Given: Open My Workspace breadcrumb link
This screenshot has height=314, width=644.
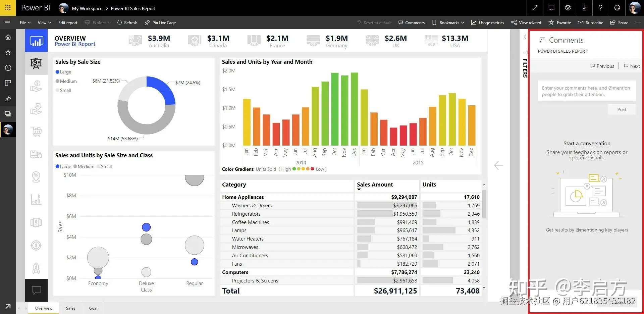Looking at the screenshot, I should 87,8.
